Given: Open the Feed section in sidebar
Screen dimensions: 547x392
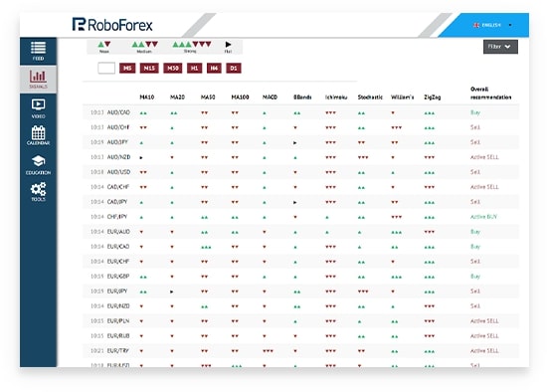Looking at the screenshot, I should (x=38, y=51).
